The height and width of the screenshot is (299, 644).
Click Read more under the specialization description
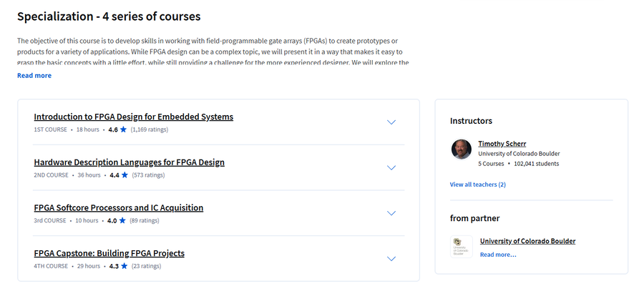pyautogui.click(x=34, y=76)
